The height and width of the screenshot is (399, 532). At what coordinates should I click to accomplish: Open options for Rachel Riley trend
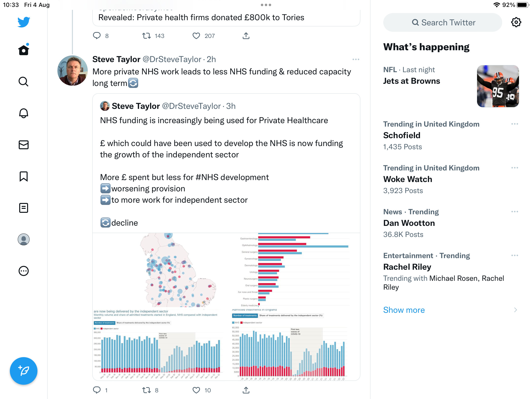pos(515,255)
